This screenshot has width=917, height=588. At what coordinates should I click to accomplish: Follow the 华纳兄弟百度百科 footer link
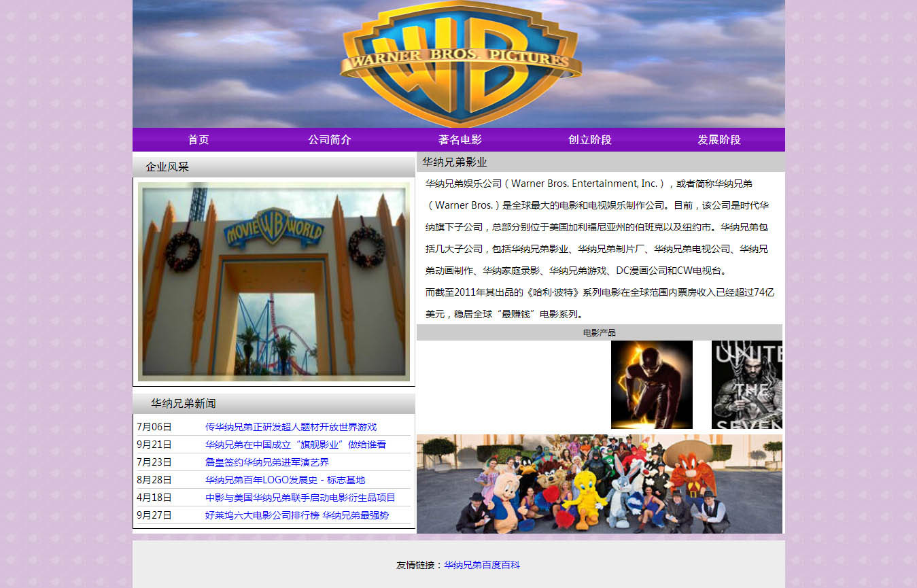tap(482, 565)
